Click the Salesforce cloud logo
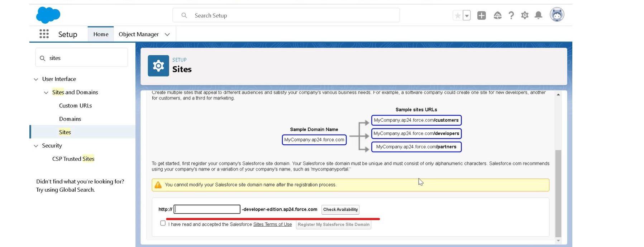The width and height of the screenshot is (644, 247). pyautogui.click(x=48, y=15)
